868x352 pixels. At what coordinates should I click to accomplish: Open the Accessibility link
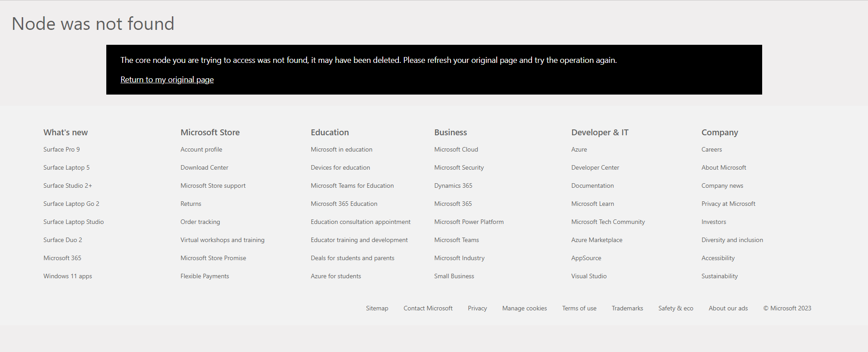pyautogui.click(x=718, y=258)
